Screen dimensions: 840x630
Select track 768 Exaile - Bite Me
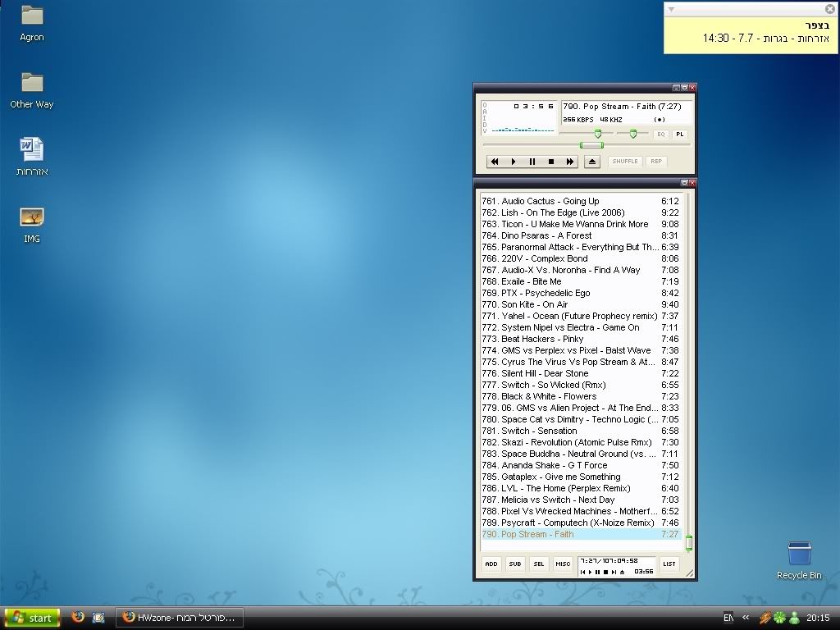click(580, 281)
